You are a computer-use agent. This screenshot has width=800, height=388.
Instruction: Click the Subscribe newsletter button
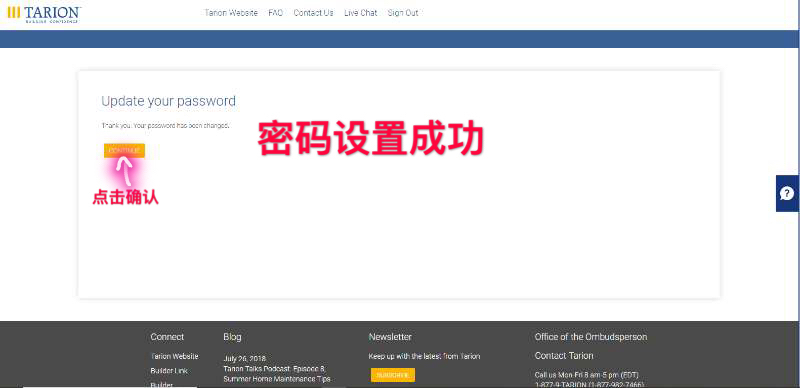(393, 375)
